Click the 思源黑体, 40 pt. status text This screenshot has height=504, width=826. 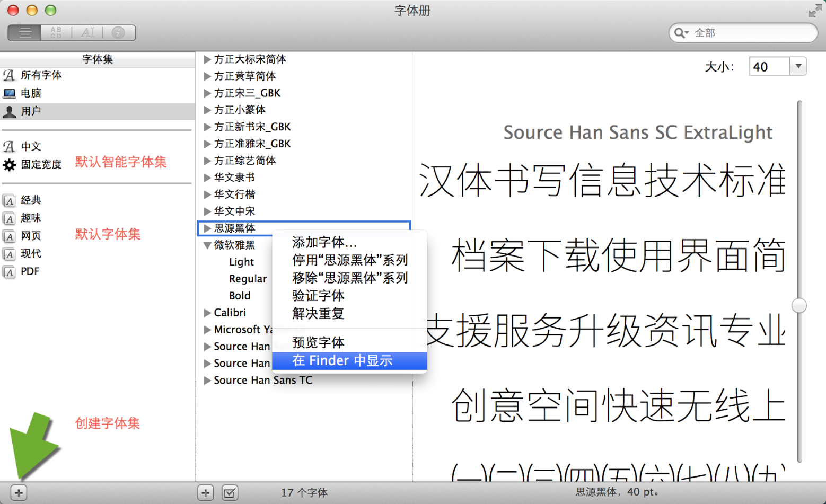coord(618,492)
